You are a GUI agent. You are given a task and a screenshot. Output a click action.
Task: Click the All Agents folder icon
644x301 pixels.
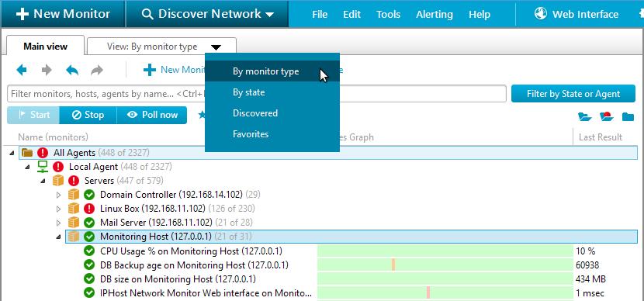point(27,153)
